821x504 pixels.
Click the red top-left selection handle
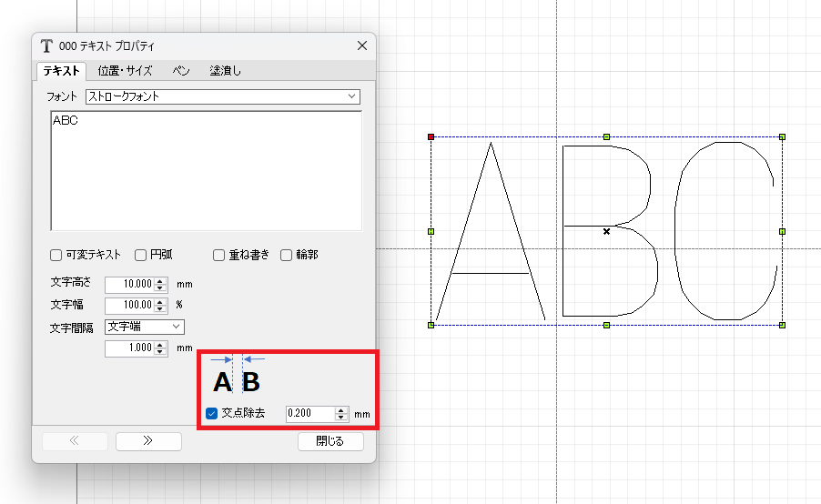[x=431, y=137]
